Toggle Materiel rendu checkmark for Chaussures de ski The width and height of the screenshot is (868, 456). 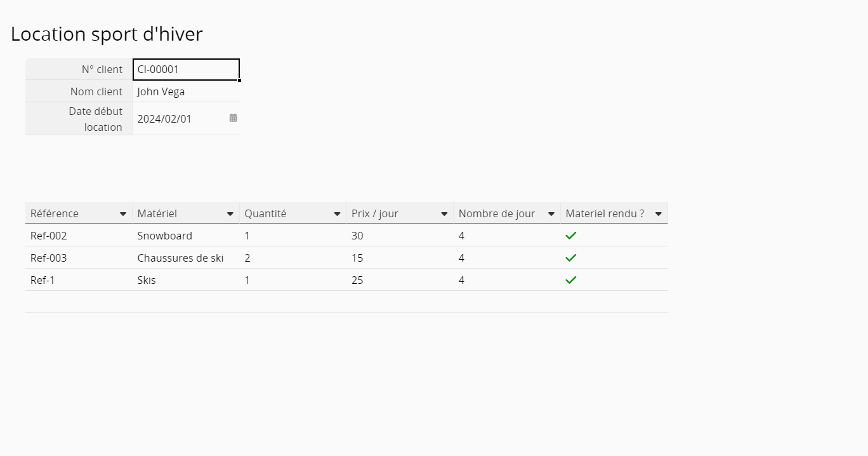point(570,258)
